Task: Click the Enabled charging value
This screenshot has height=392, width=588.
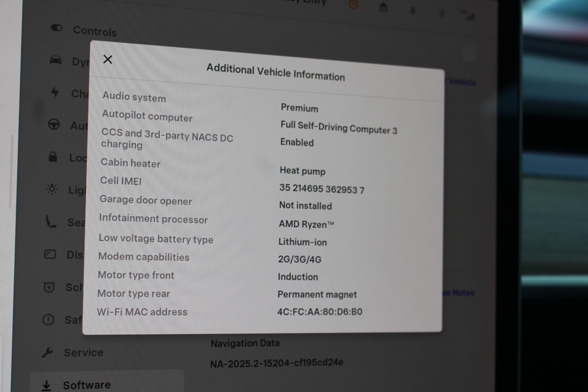Action: coord(297,142)
